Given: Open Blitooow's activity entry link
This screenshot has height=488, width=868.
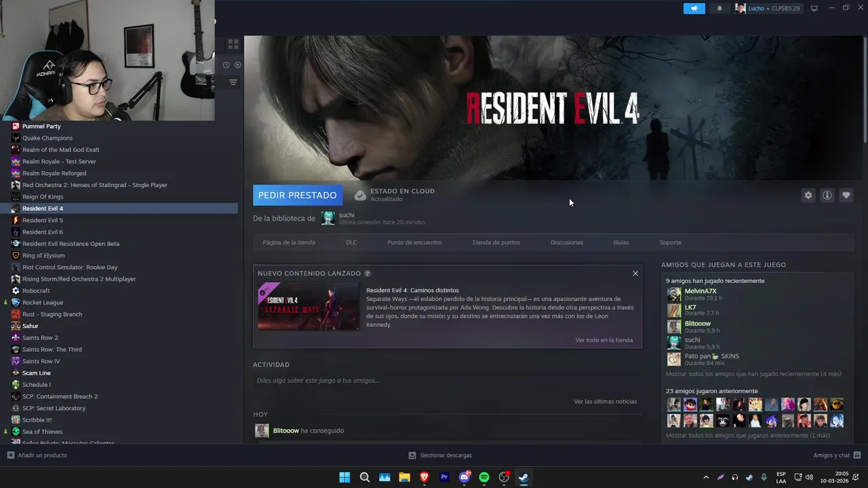Looking at the screenshot, I should 285,430.
